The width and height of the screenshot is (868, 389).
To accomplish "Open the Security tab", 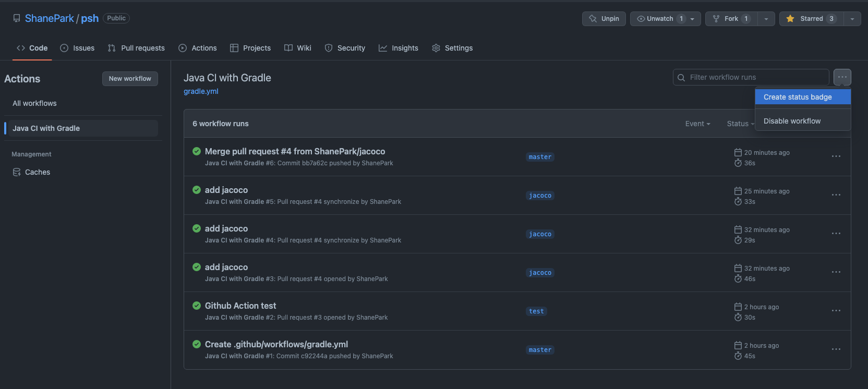I will 345,48.
